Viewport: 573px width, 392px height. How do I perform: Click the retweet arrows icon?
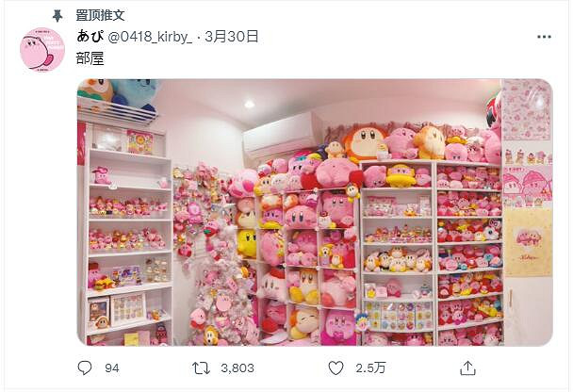click(x=202, y=367)
